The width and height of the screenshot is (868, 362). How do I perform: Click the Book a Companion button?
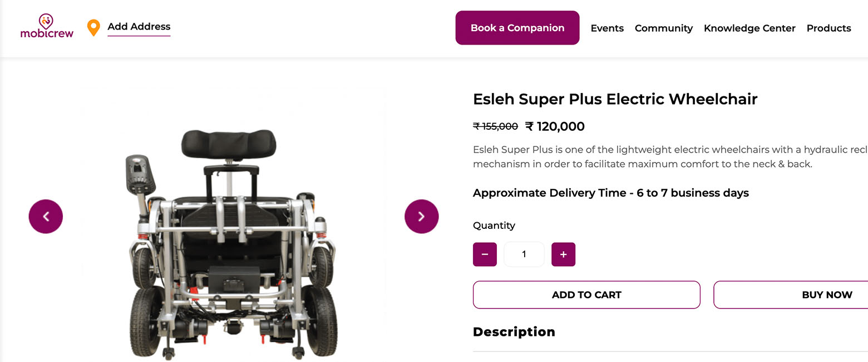(x=517, y=28)
